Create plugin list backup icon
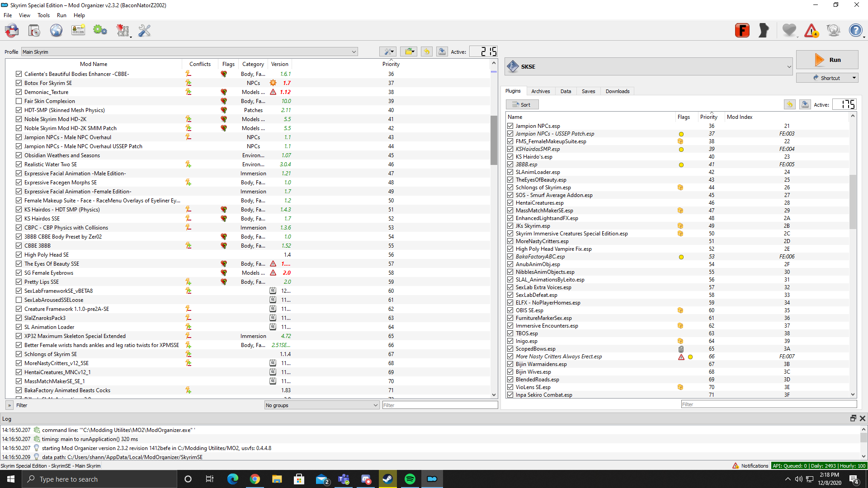The height and width of the screenshot is (488, 868). (x=805, y=104)
